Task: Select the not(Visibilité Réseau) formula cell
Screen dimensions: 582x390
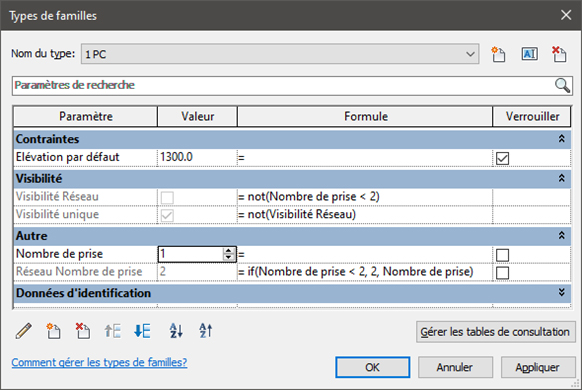Action: click(365, 214)
